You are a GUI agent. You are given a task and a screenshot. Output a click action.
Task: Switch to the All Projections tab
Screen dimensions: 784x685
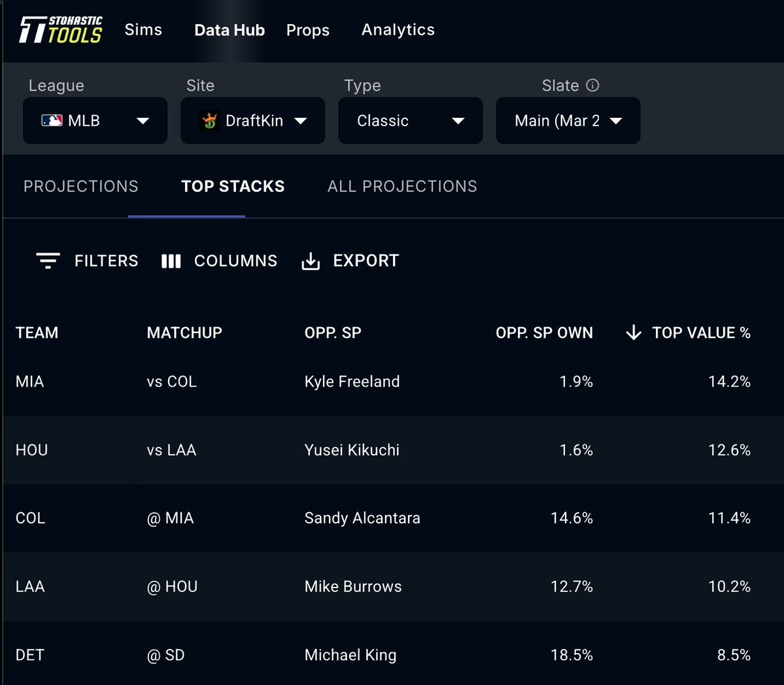[403, 186]
